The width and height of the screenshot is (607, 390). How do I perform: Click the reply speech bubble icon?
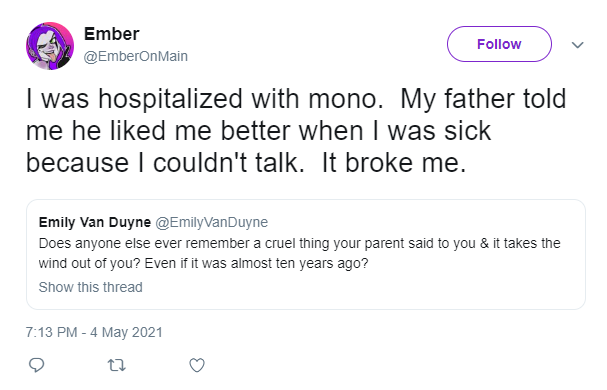click(37, 365)
